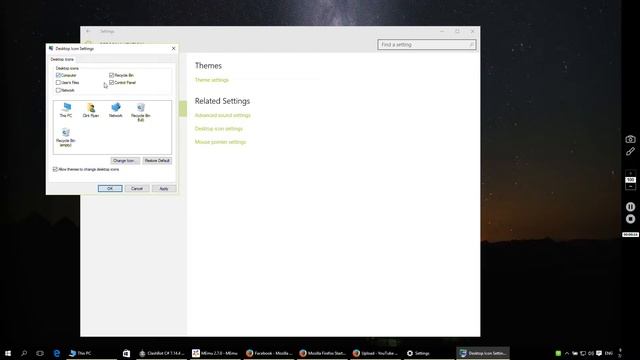Open the Store icon on the taskbar
Viewport: 640px width, 360px height.
pyautogui.click(x=126, y=353)
